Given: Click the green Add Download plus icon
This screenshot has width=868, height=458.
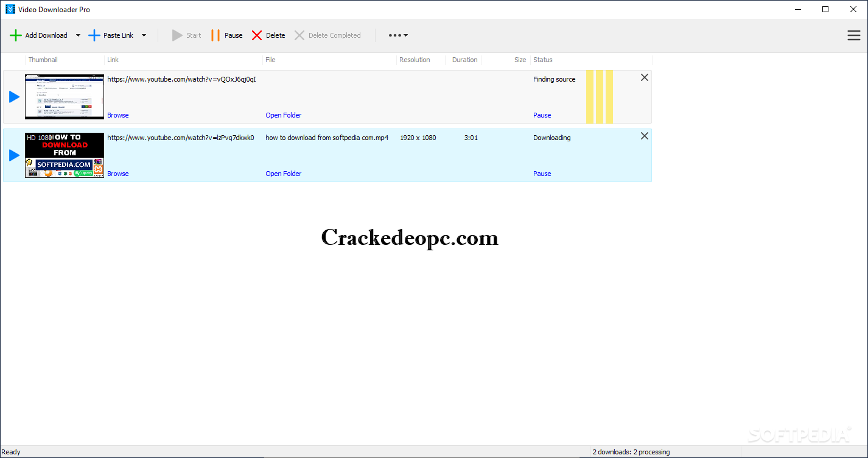Looking at the screenshot, I should 16,35.
